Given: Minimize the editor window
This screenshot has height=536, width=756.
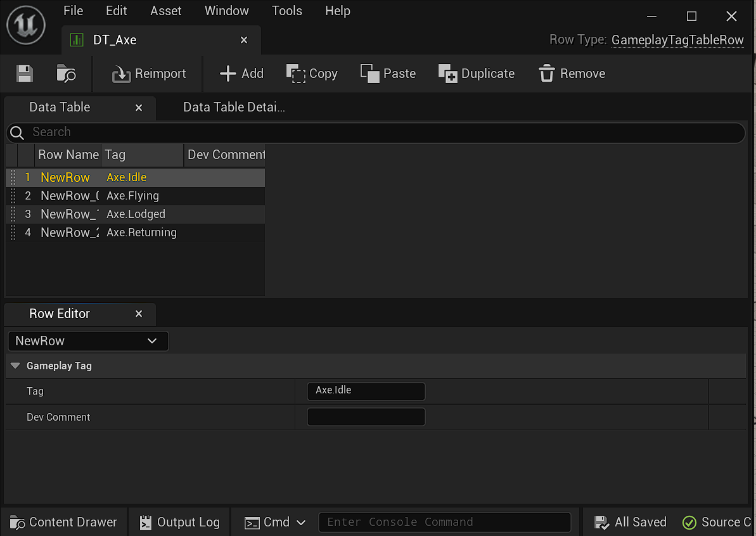Looking at the screenshot, I should 652,16.
